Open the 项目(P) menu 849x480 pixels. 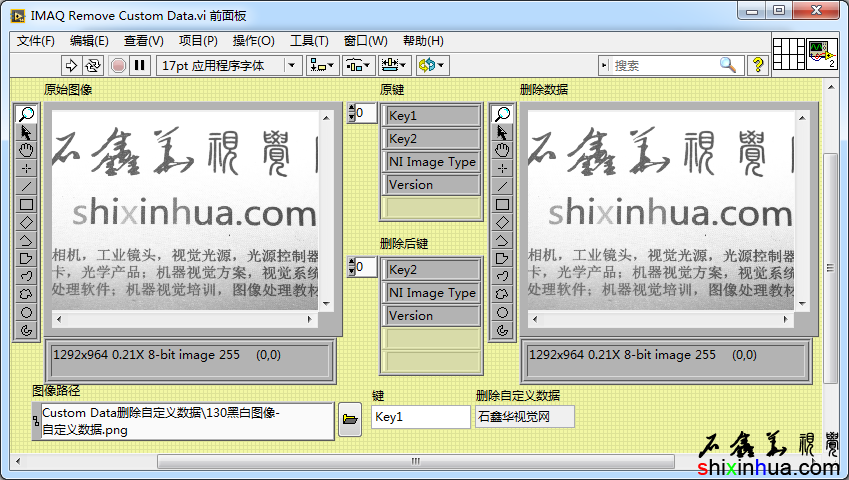[198, 41]
